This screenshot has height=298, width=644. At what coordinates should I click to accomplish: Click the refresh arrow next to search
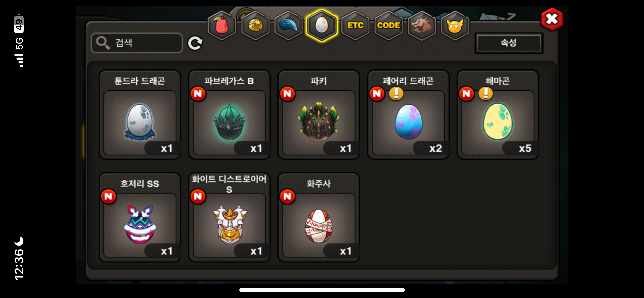click(x=195, y=43)
